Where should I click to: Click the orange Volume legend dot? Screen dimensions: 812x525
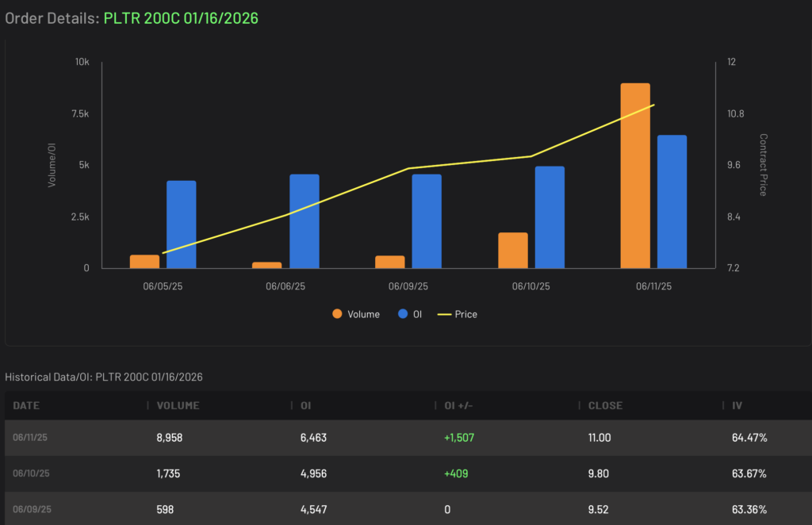click(x=337, y=314)
